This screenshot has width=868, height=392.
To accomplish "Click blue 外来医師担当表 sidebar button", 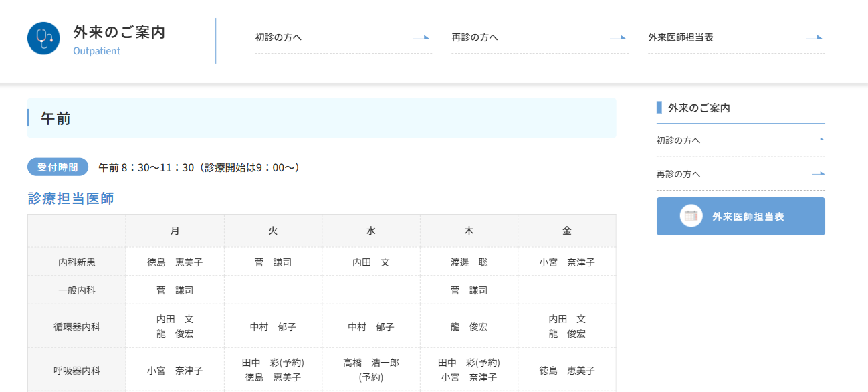I will pos(741,216).
